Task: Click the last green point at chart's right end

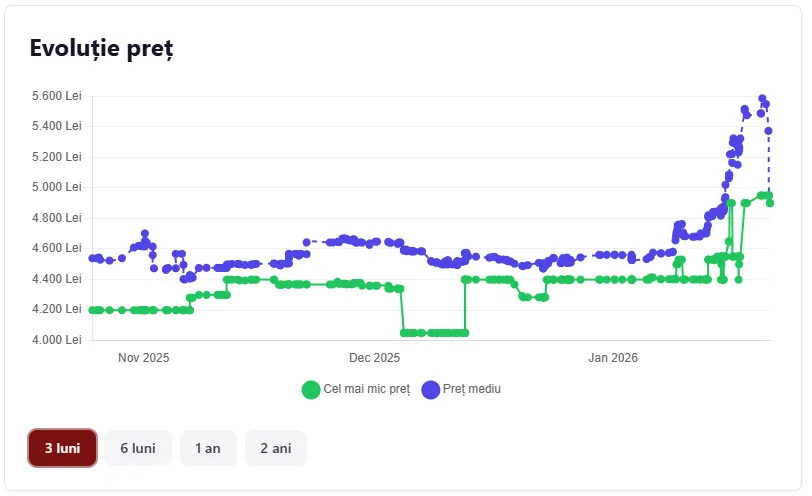Action: [770, 203]
